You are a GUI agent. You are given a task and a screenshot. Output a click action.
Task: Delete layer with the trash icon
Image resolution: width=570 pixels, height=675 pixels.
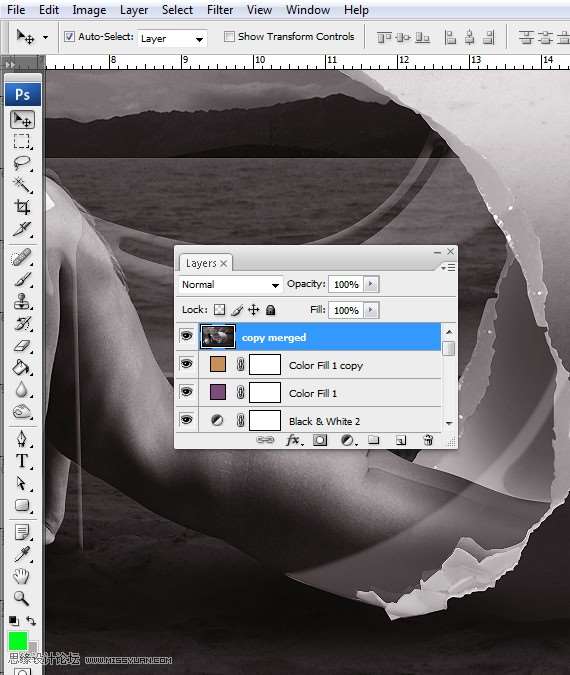pyautogui.click(x=428, y=440)
